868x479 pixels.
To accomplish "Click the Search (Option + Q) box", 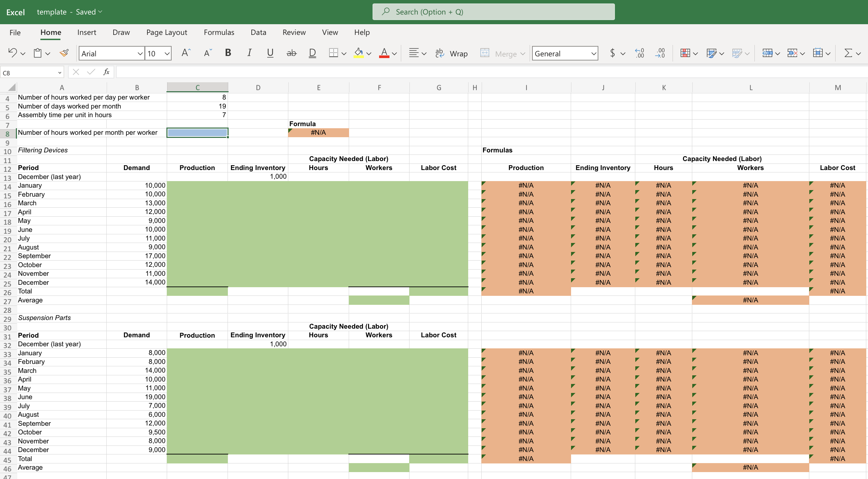I will click(x=493, y=12).
